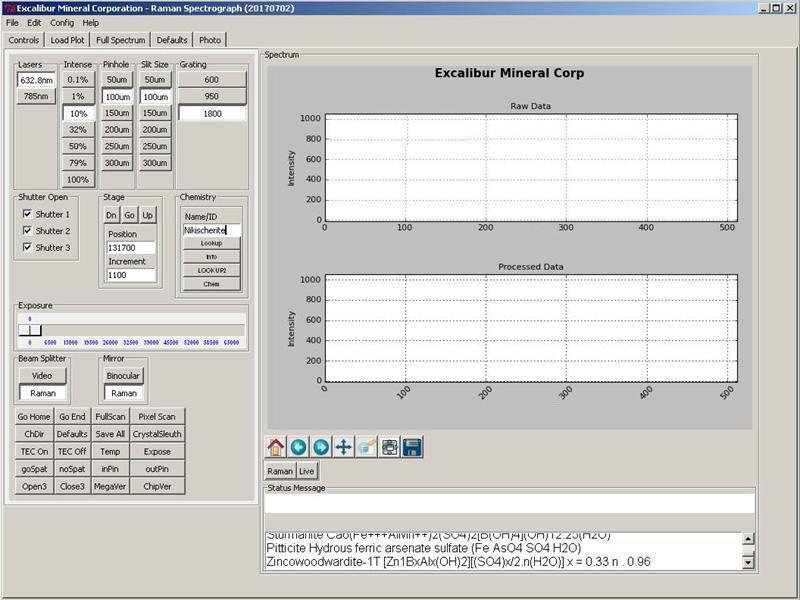Switch to the Load Plot tab

pos(67,40)
